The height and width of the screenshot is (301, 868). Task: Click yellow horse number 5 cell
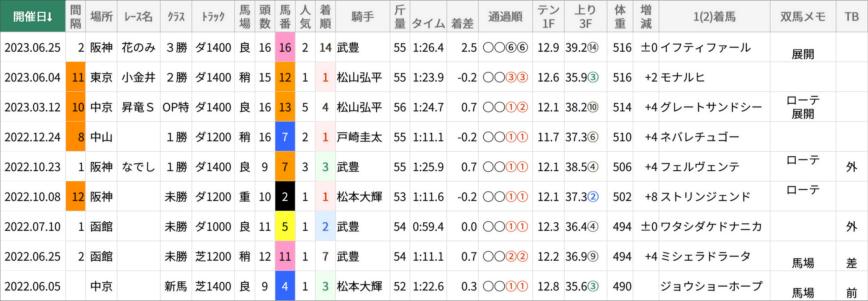point(285,226)
